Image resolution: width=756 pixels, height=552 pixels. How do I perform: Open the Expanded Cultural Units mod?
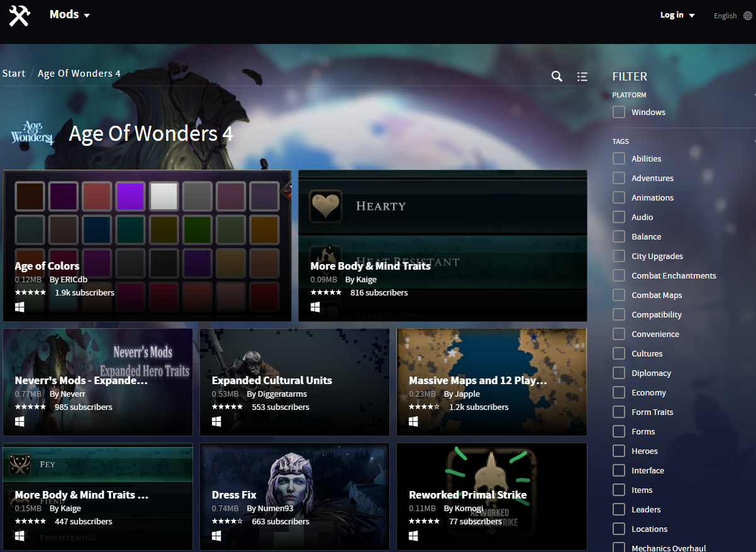point(272,380)
